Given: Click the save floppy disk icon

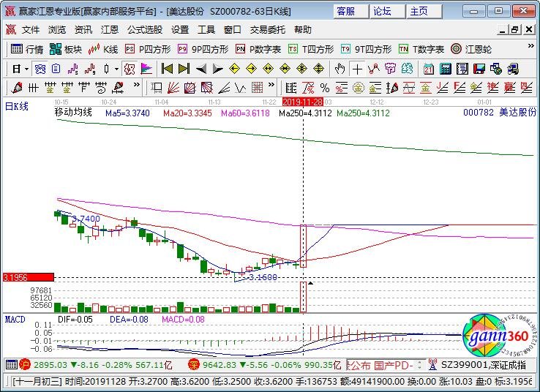Looking at the screenshot, I should click(x=479, y=69).
